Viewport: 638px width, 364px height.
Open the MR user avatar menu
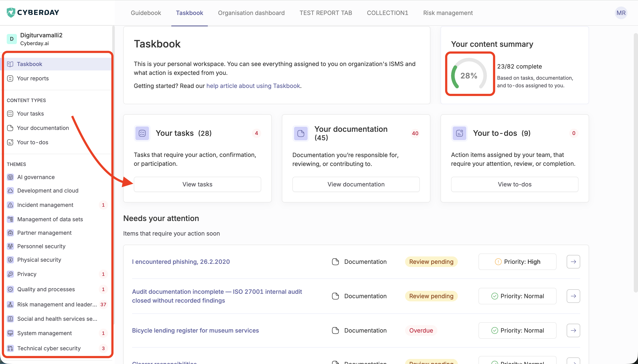621,13
